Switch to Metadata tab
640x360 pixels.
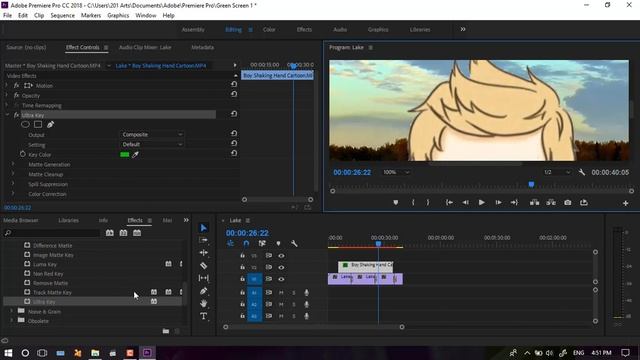tap(202, 47)
